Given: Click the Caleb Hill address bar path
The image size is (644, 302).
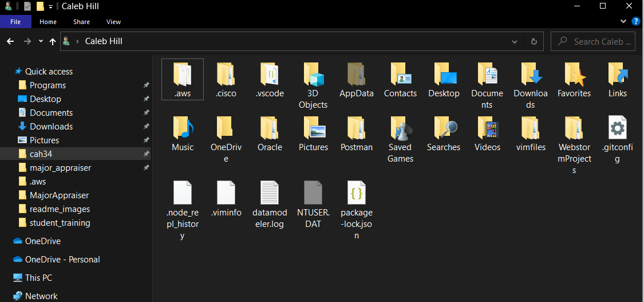Looking at the screenshot, I should (104, 41).
